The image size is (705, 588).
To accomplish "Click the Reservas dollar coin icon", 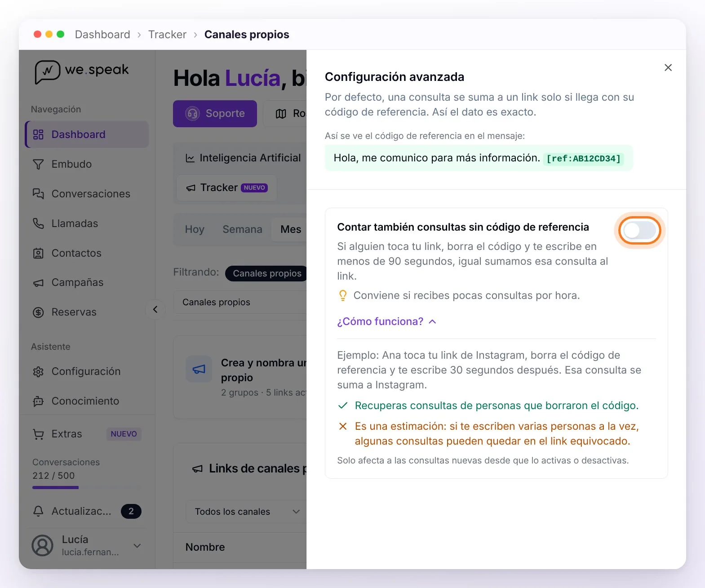I will click(x=38, y=312).
